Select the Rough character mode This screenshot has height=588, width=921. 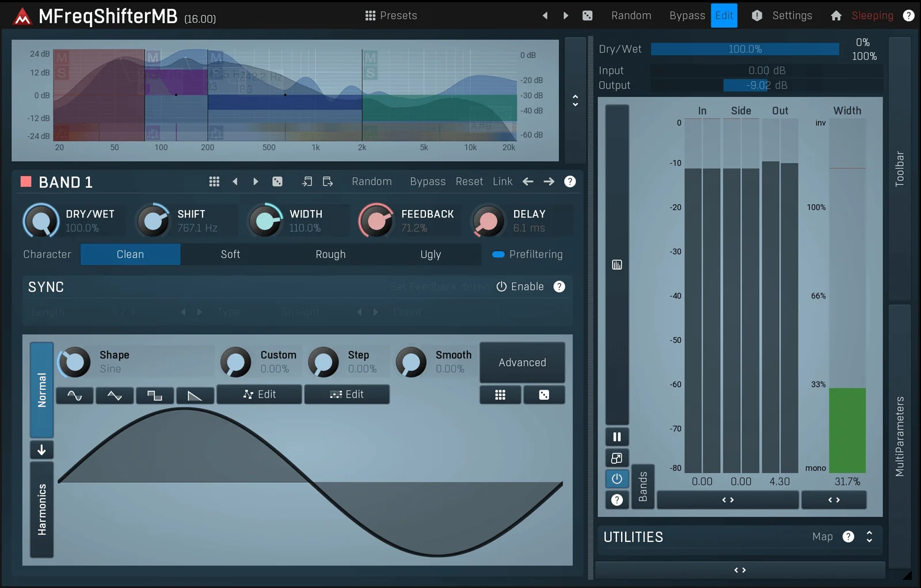tap(330, 254)
